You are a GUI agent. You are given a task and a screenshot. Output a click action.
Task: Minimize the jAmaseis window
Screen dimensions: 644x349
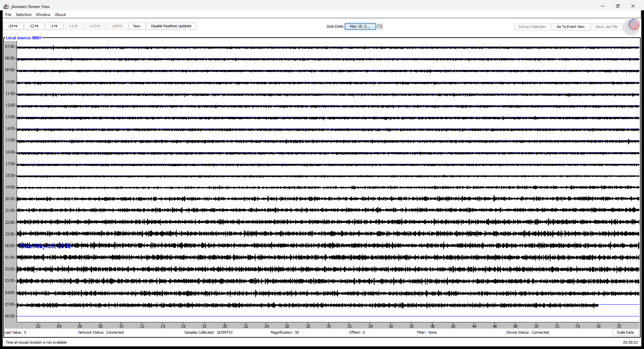click(x=602, y=6)
